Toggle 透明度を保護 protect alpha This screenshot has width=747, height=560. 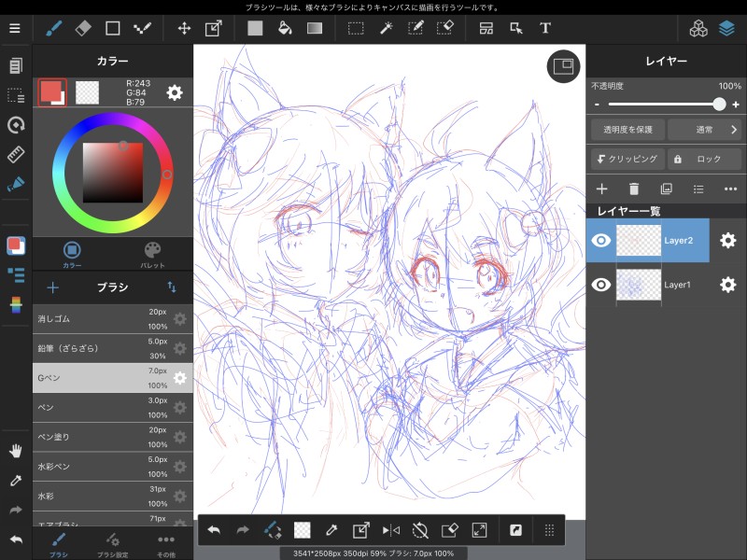coord(627,130)
